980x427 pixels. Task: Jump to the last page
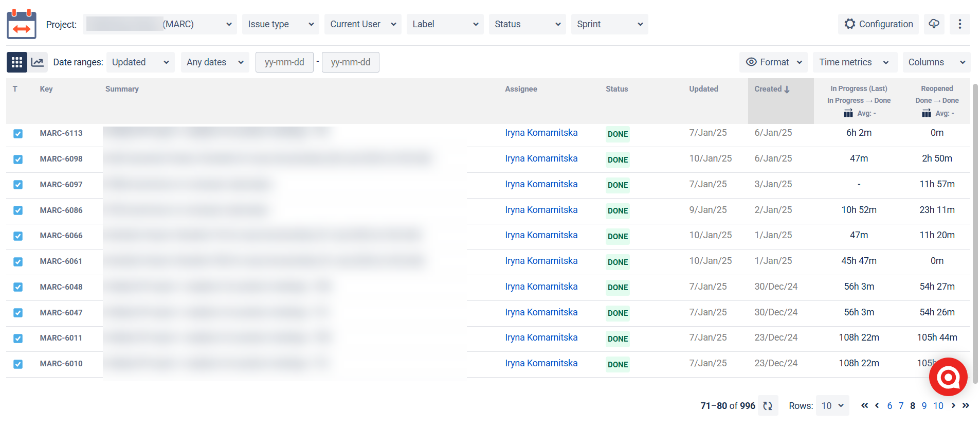pyautogui.click(x=966, y=405)
